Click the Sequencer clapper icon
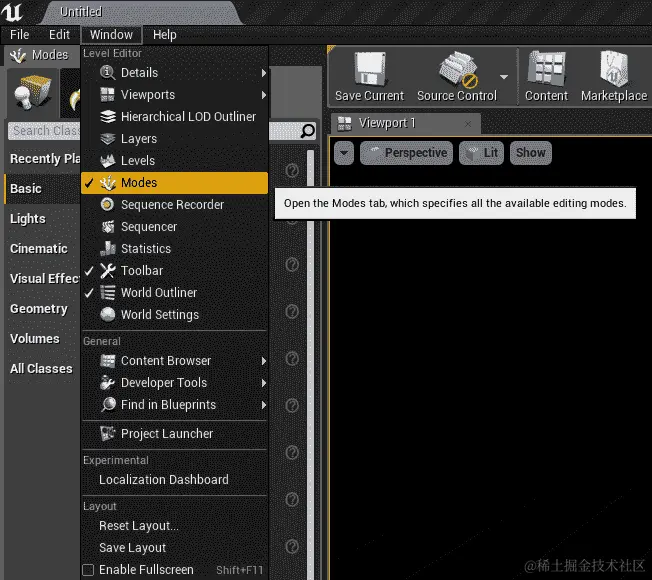The height and width of the screenshot is (580, 652). (108, 227)
